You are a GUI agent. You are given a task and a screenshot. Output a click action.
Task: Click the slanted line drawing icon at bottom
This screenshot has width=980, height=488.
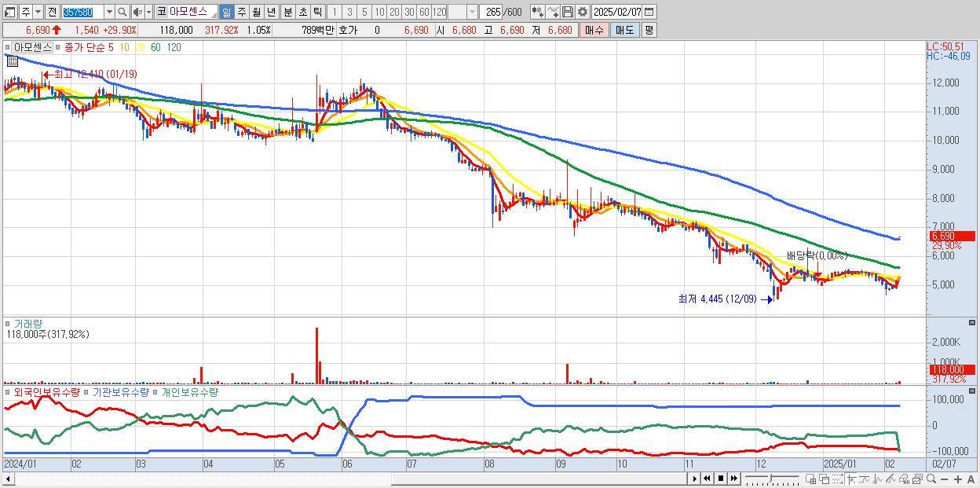(x=890, y=479)
